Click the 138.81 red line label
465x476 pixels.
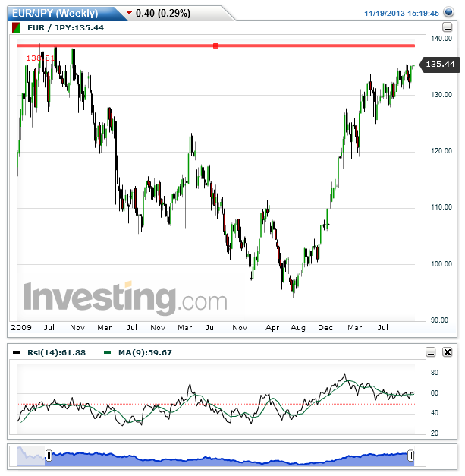click(x=40, y=58)
